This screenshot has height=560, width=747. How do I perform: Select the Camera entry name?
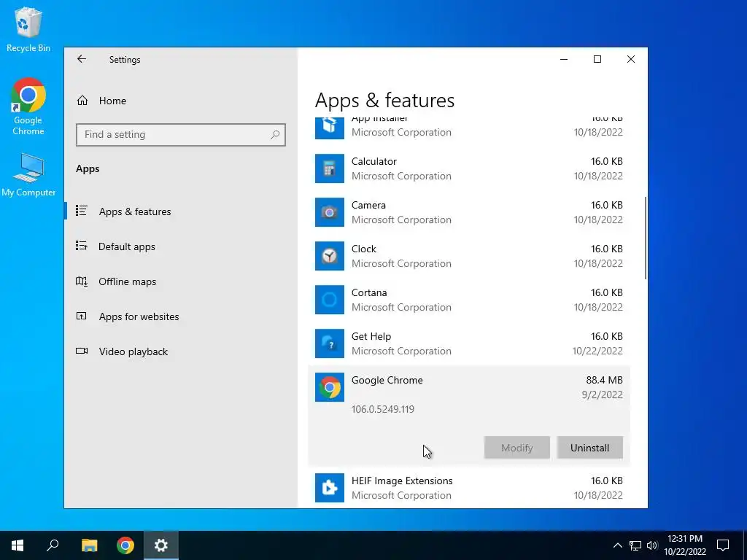[x=368, y=205]
